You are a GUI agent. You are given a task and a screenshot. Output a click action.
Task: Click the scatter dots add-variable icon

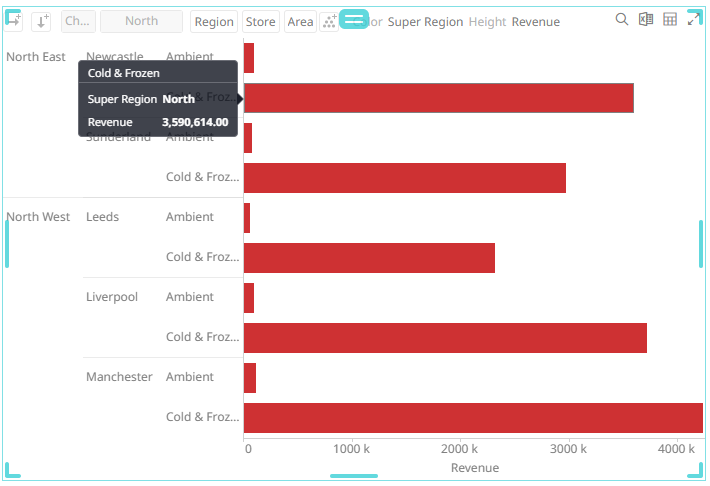[329, 21]
